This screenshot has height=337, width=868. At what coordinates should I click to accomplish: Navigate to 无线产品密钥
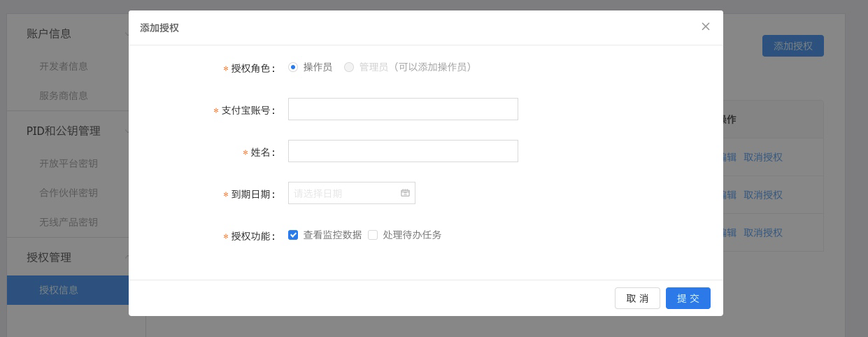(x=69, y=222)
